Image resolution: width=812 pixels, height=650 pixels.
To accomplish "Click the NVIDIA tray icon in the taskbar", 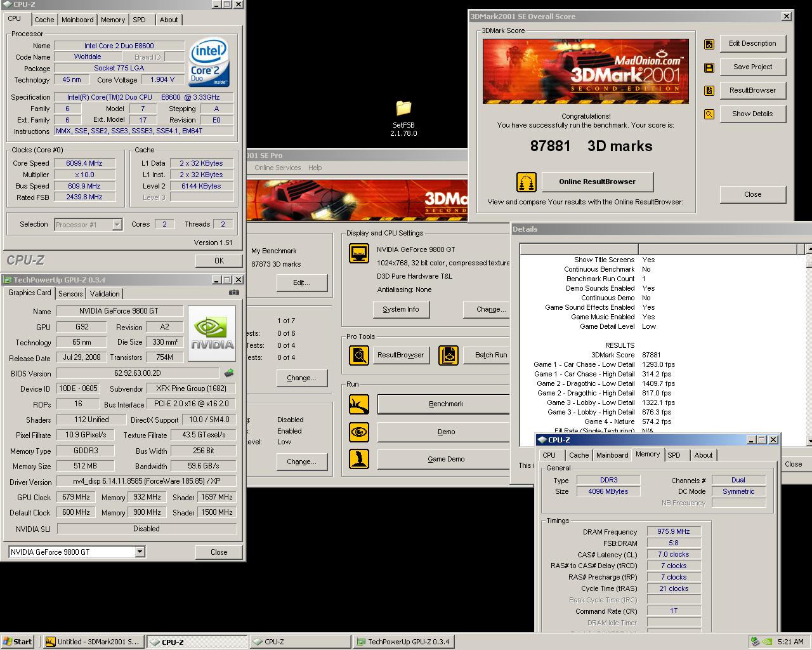I will [766, 642].
